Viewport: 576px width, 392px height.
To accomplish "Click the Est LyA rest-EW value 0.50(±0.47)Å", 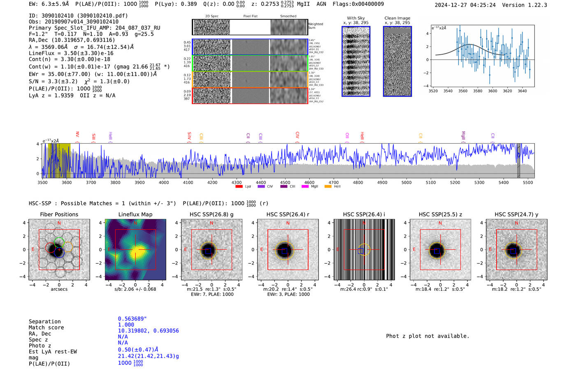I will [x=138, y=350].
